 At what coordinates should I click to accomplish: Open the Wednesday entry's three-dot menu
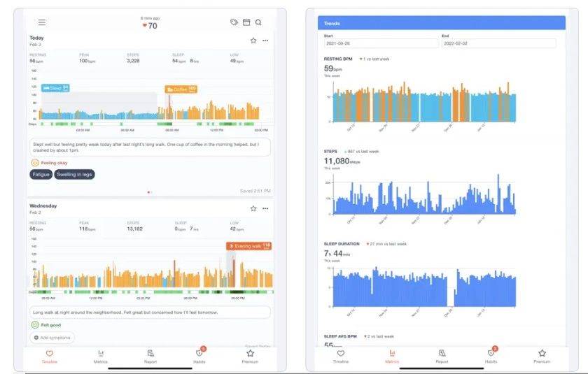(x=265, y=208)
